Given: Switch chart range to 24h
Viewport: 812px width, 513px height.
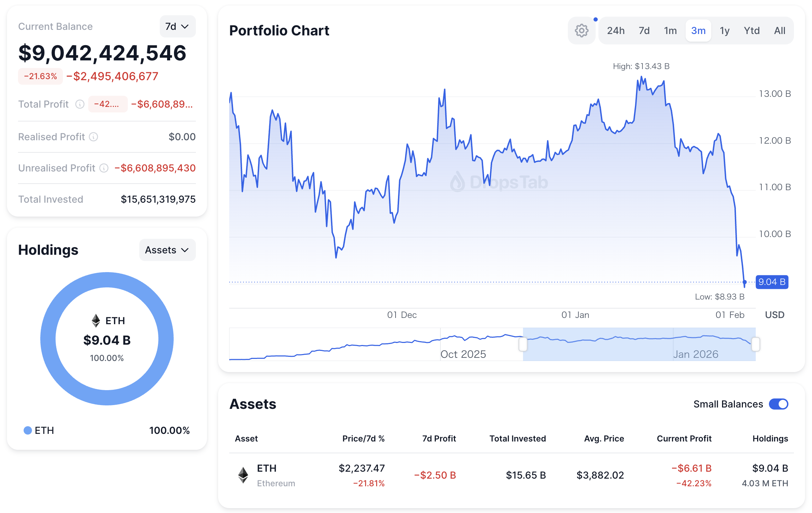Looking at the screenshot, I should point(615,31).
